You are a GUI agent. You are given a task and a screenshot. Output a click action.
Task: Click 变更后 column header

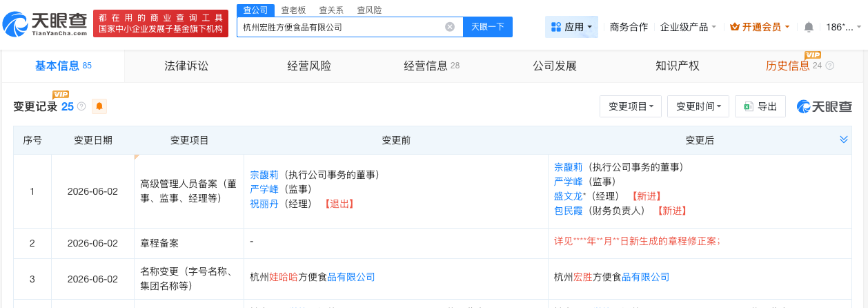pyautogui.click(x=700, y=140)
